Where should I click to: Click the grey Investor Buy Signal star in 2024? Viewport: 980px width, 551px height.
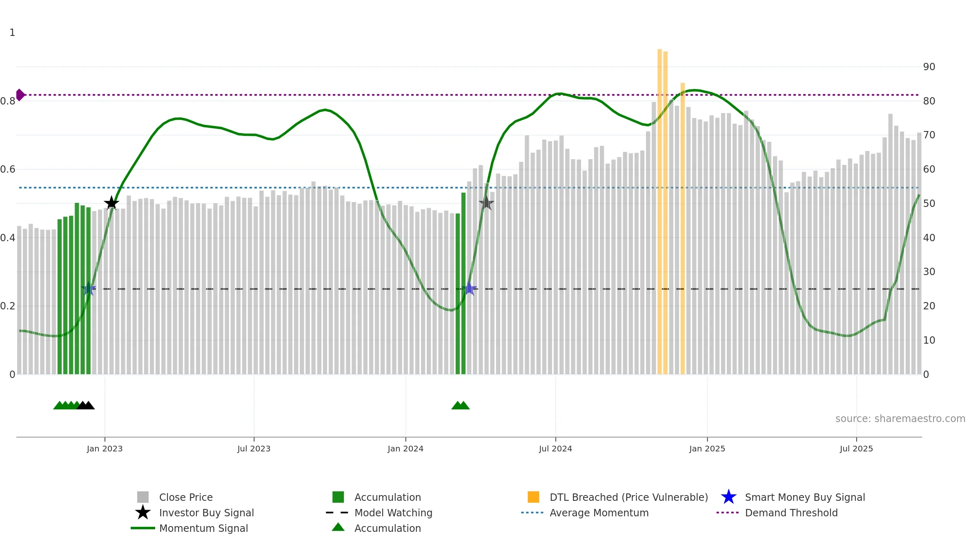tap(486, 202)
